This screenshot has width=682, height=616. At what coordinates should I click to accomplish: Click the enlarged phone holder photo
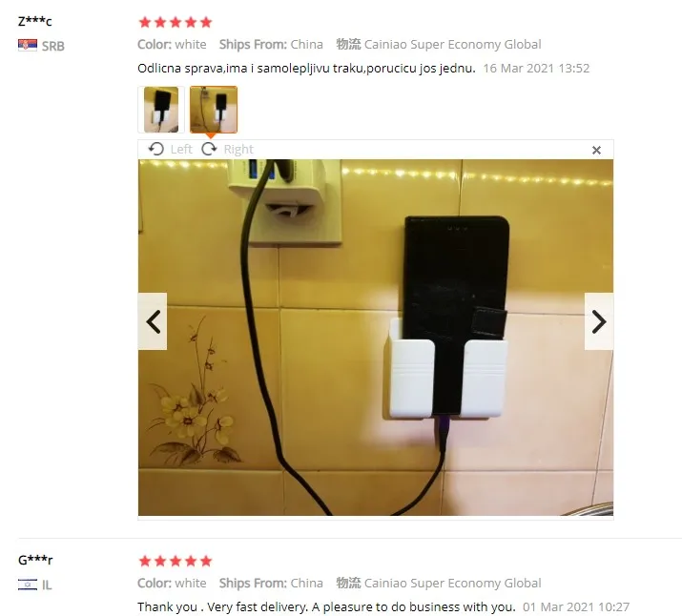pos(376,338)
